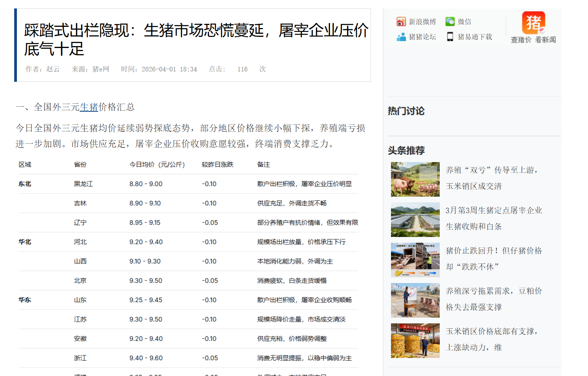Click the 头条推荐 section heading
588x376 pixels.
(x=406, y=151)
